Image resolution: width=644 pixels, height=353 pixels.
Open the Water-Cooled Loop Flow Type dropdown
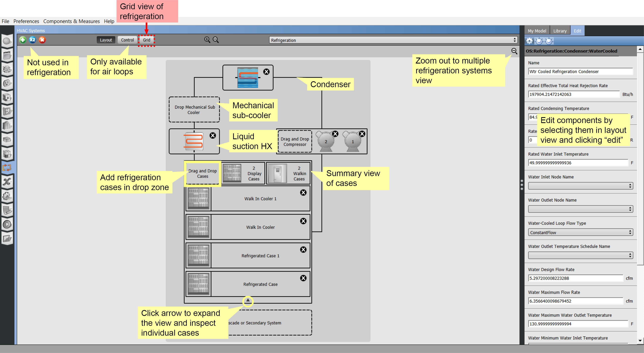pos(580,232)
